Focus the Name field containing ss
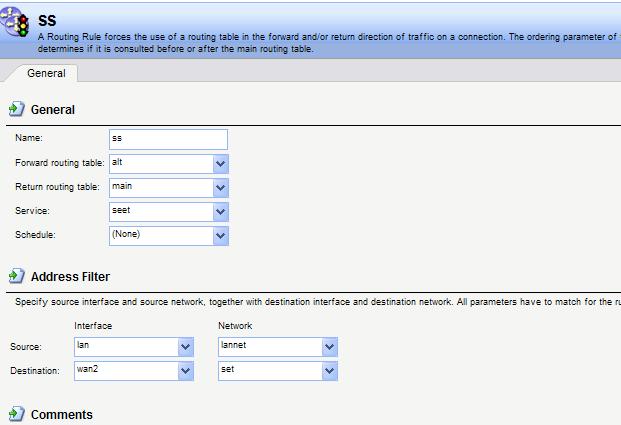 click(168, 139)
